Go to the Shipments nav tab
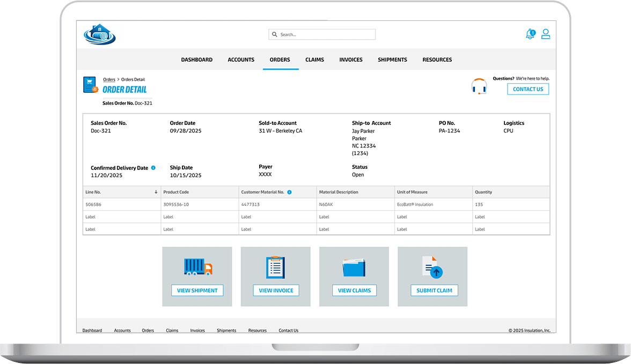The height and width of the screenshot is (364, 631). pyautogui.click(x=392, y=60)
